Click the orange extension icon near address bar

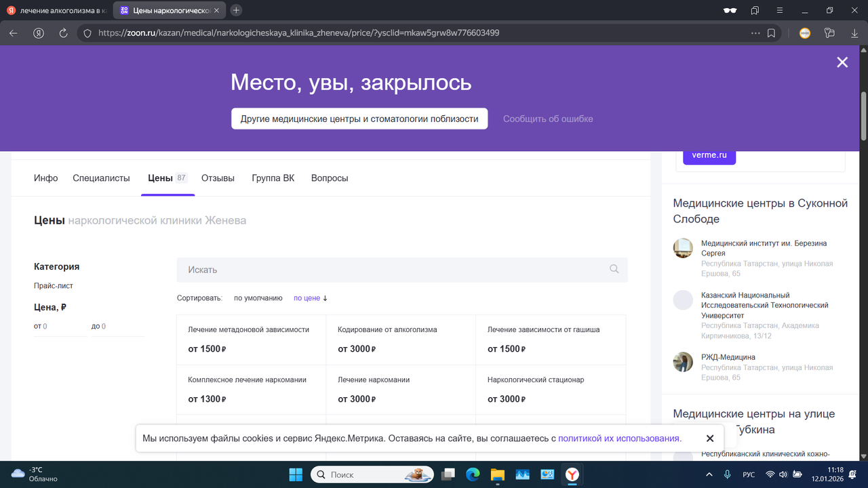point(804,33)
